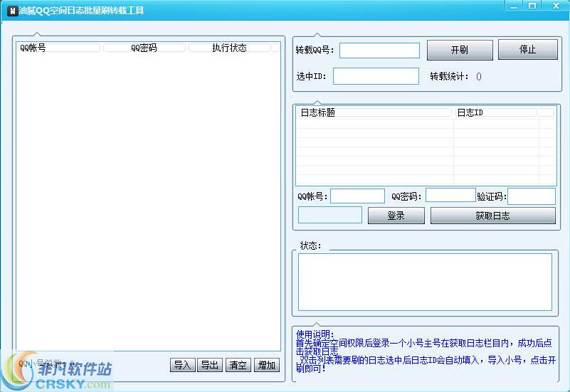The height and width of the screenshot is (392, 570).
Task: Close the window
Action: coord(556,6)
